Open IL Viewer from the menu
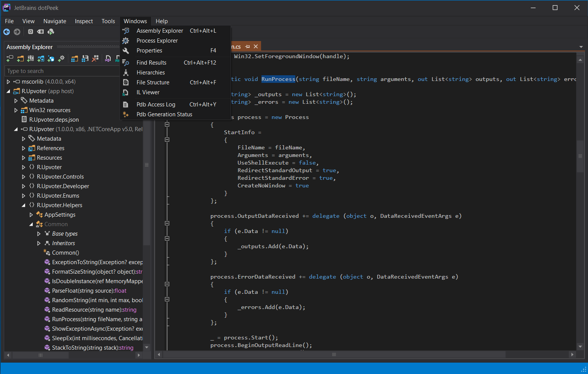The width and height of the screenshot is (588, 374). point(175,92)
